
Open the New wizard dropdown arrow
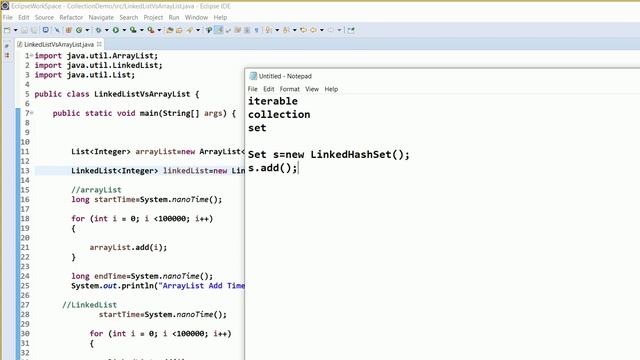[16, 30]
